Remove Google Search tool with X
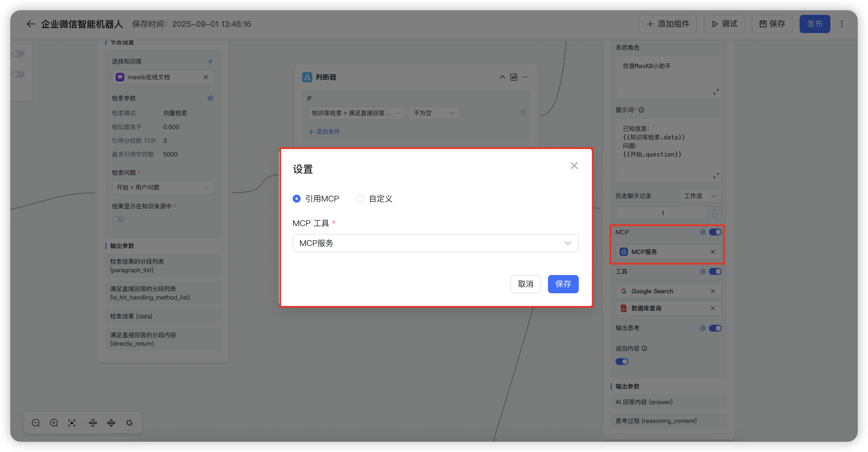868x452 pixels. (713, 291)
